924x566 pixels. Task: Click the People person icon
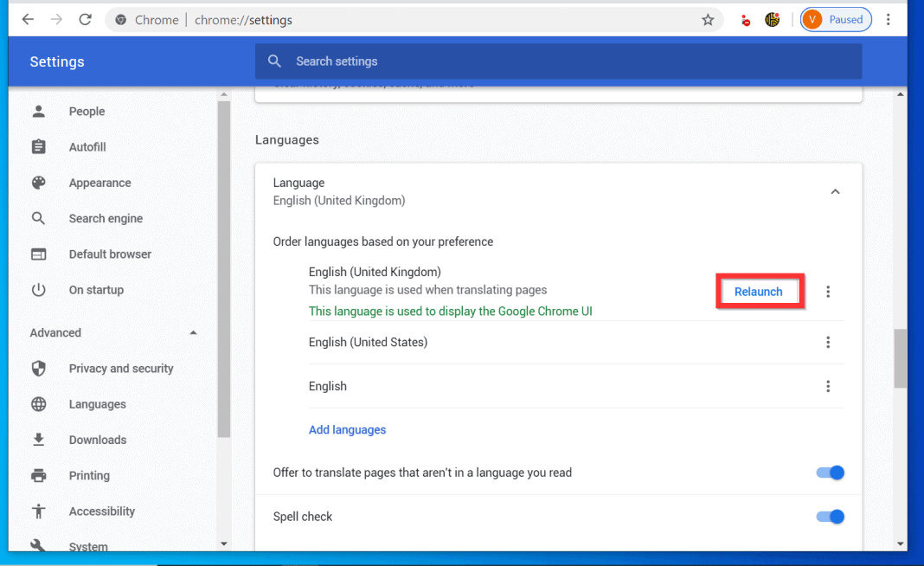pyautogui.click(x=38, y=112)
